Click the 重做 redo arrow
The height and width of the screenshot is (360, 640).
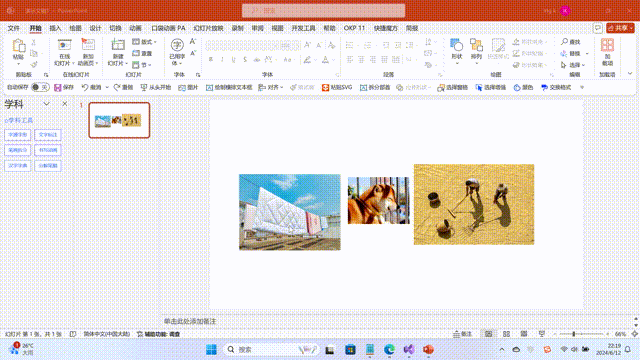click(117, 87)
